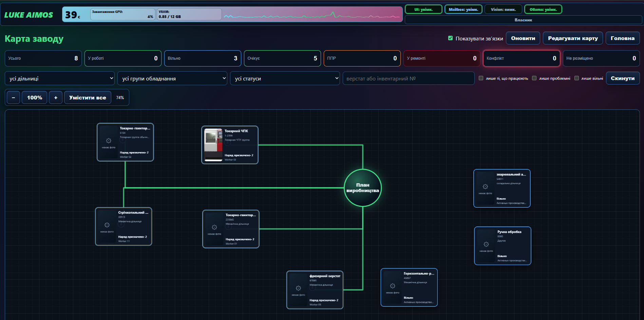
Task: Click gear placeholder on зварювальний card
Action: (486, 187)
